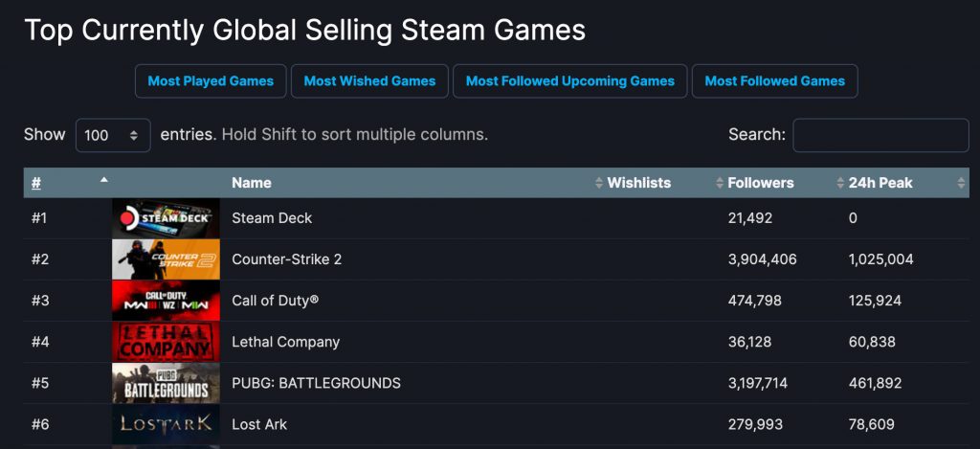
Task: Sort table by Followers column
Action: [761, 183]
